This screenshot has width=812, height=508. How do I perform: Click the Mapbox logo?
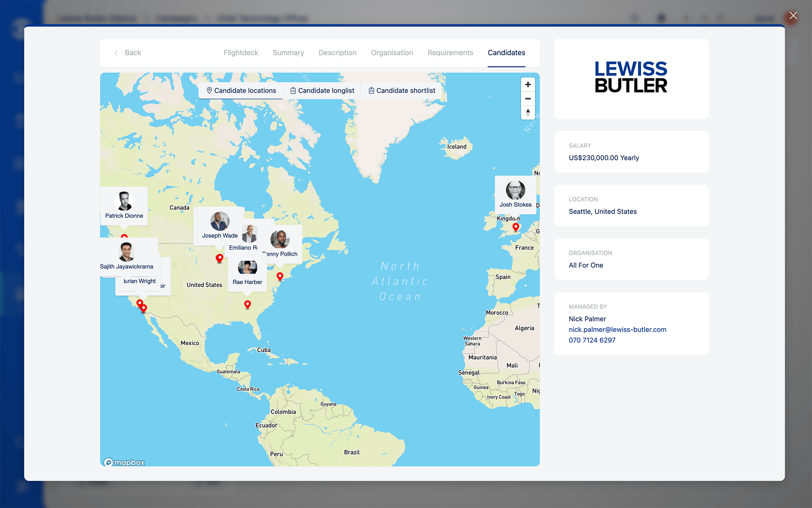coord(124,462)
